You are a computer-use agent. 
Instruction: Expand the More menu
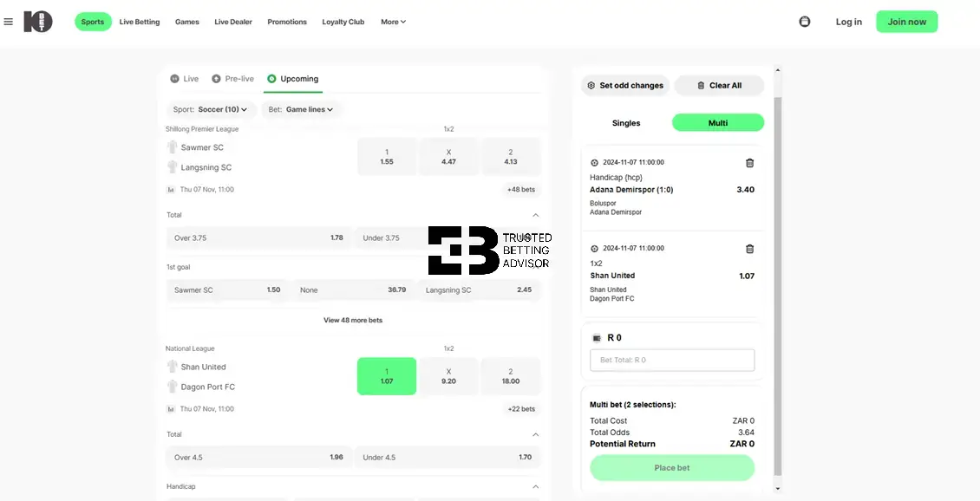point(393,22)
